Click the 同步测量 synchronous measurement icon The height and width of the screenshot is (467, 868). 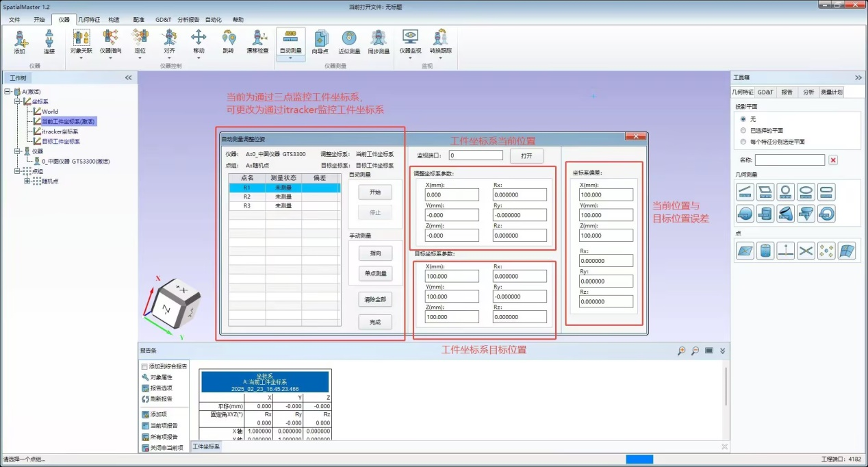pyautogui.click(x=379, y=42)
